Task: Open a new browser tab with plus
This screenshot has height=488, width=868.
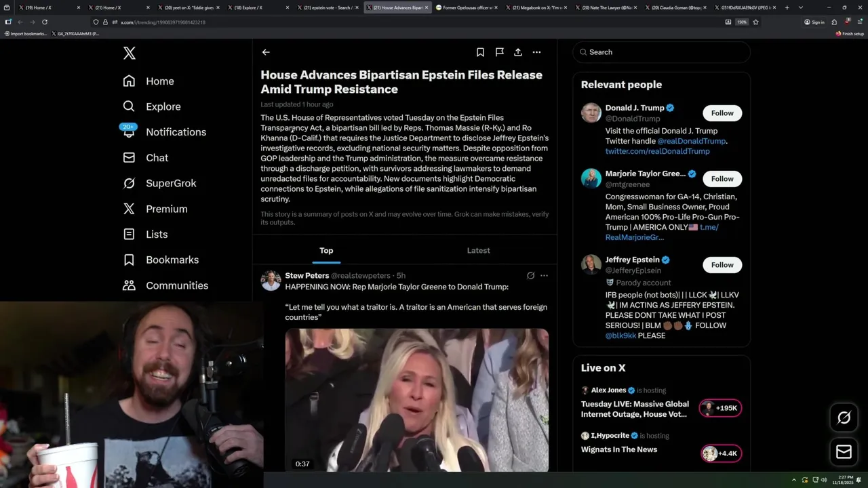Action: click(787, 7)
